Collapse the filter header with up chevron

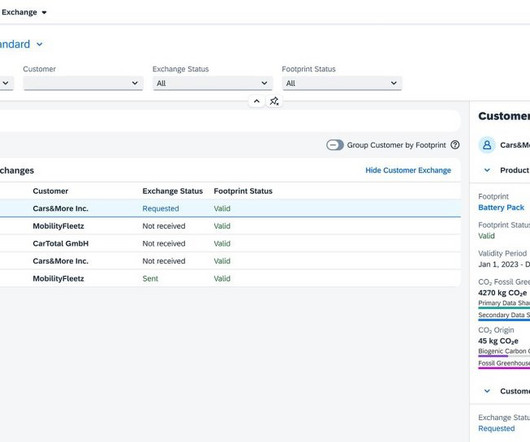257,101
